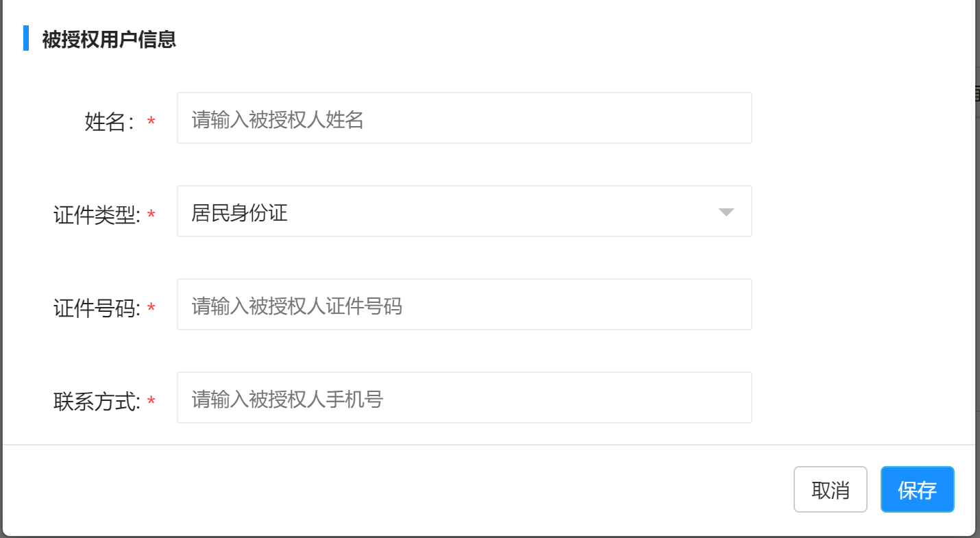Click the red asterisk next to 姓名
Viewport: 980px width, 538px height.
151,122
